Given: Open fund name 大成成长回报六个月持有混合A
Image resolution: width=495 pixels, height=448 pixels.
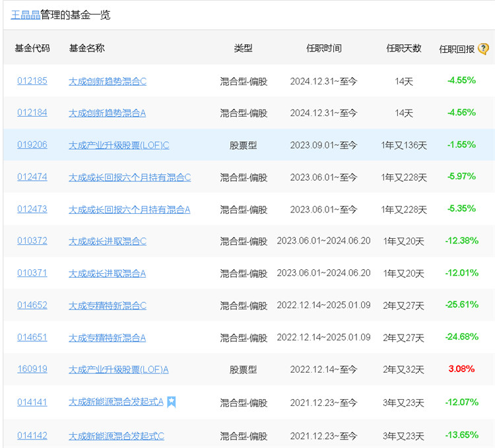Looking at the screenshot, I should click(x=129, y=210).
